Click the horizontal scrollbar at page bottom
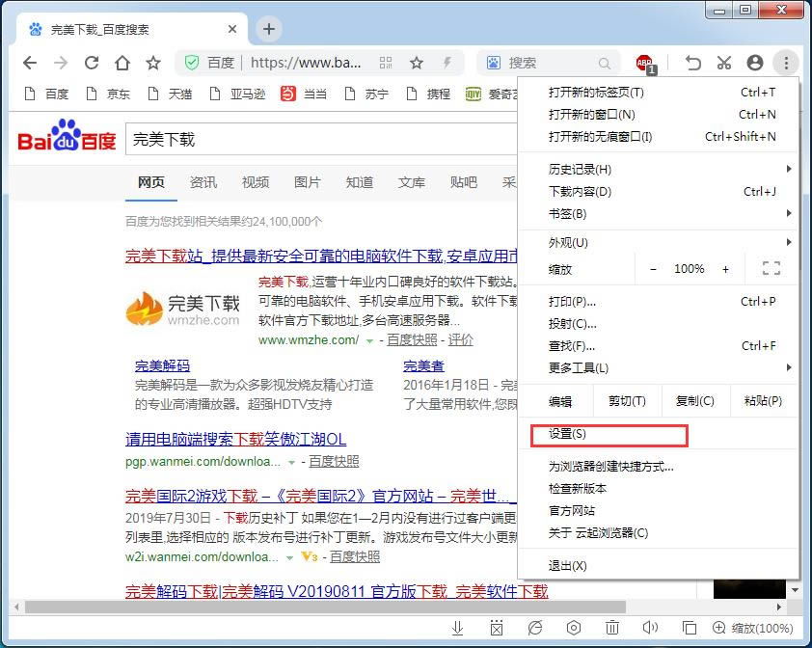Image resolution: width=812 pixels, height=648 pixels. (325, 607)
